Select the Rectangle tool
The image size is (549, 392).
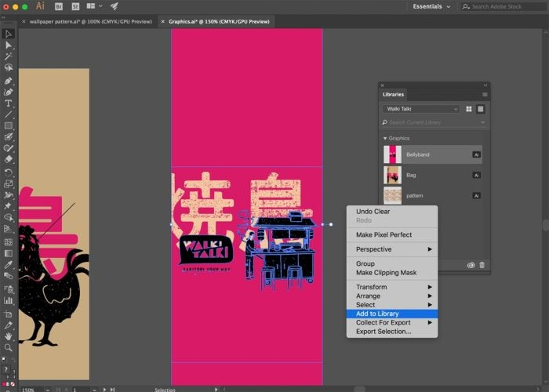(x=9, y=125)
